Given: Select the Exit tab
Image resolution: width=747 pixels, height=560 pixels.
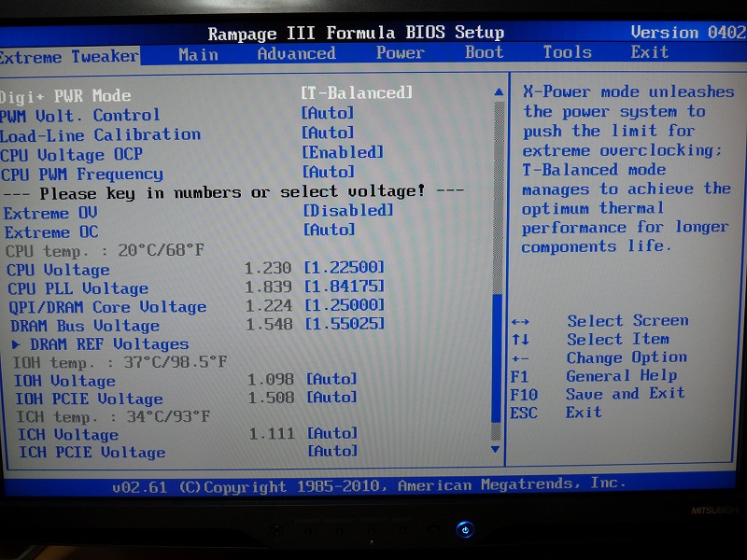Looking at the screenshot, I should [x=649, y=51].
